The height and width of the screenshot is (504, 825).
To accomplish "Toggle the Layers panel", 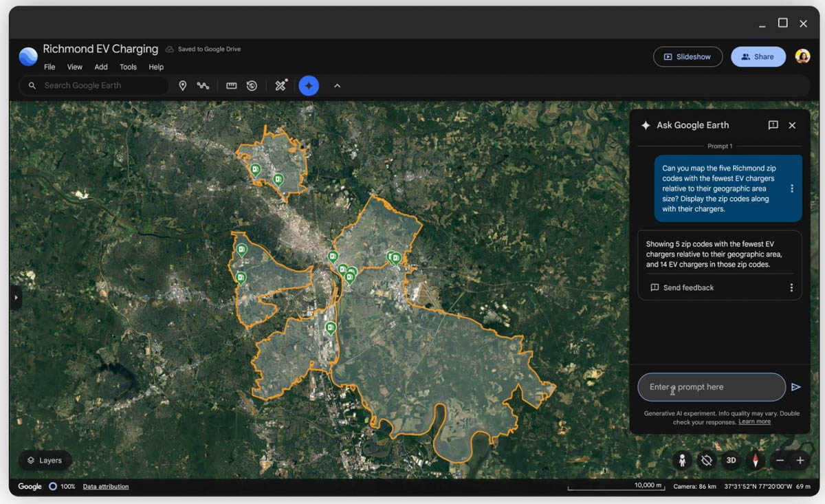I will 44,460.
